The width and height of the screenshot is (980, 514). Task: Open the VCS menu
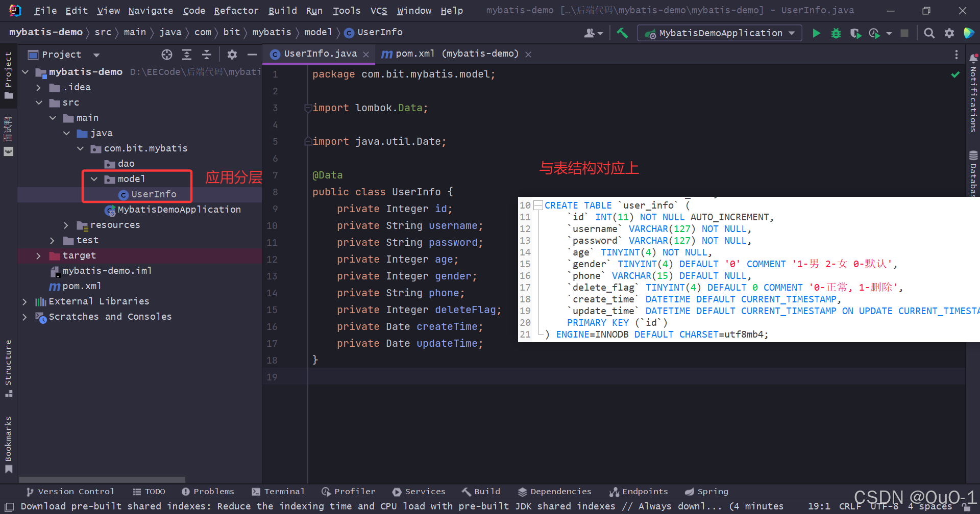pyautogui.click(x=379, y=11)
